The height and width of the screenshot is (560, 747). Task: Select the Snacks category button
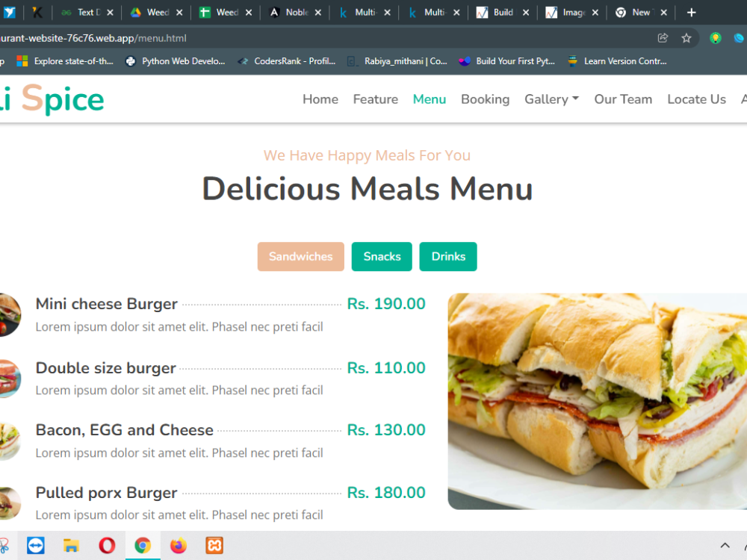point(382,257)
